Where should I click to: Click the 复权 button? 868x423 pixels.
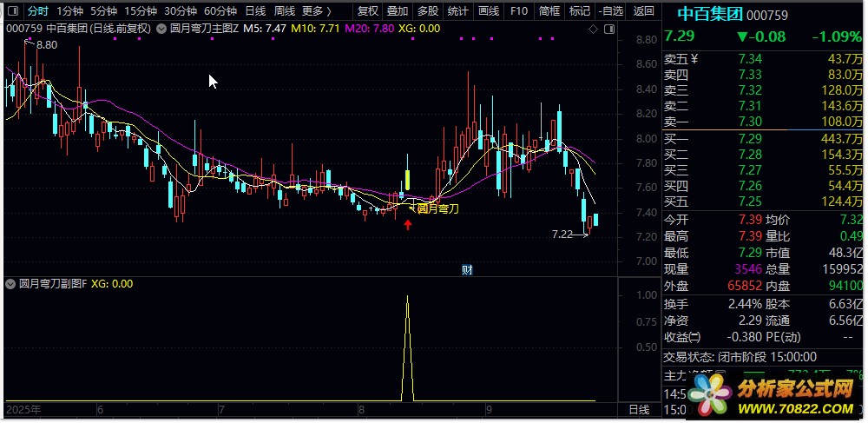[x=367, y=11]
